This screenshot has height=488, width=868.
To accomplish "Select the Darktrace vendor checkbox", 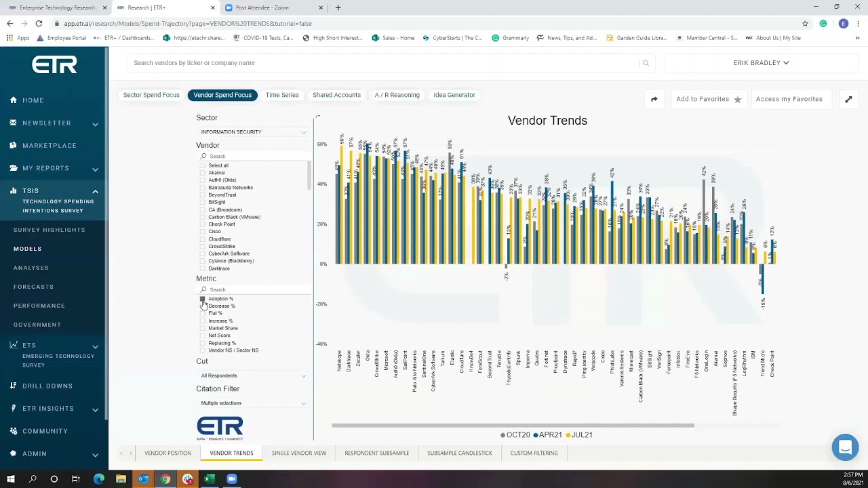I will (x=203, y=268).
